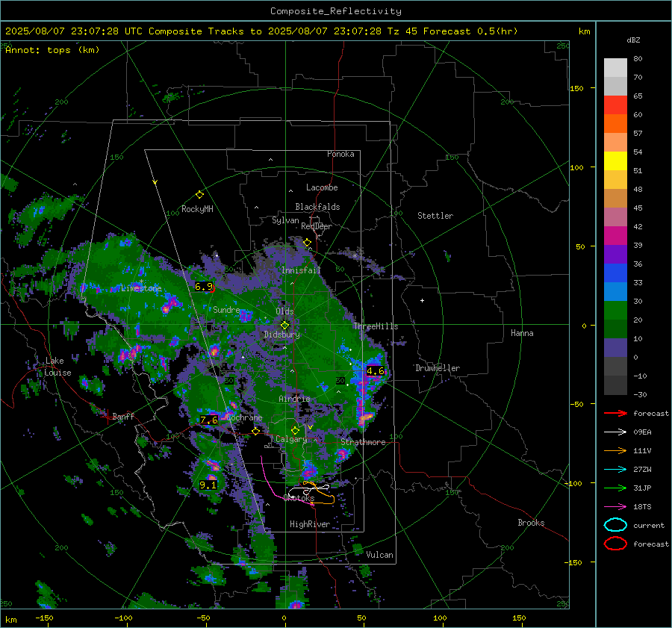The image size is (672, 628).
Task: Click the timestamp header line
Action: click(x=261, y=31)
